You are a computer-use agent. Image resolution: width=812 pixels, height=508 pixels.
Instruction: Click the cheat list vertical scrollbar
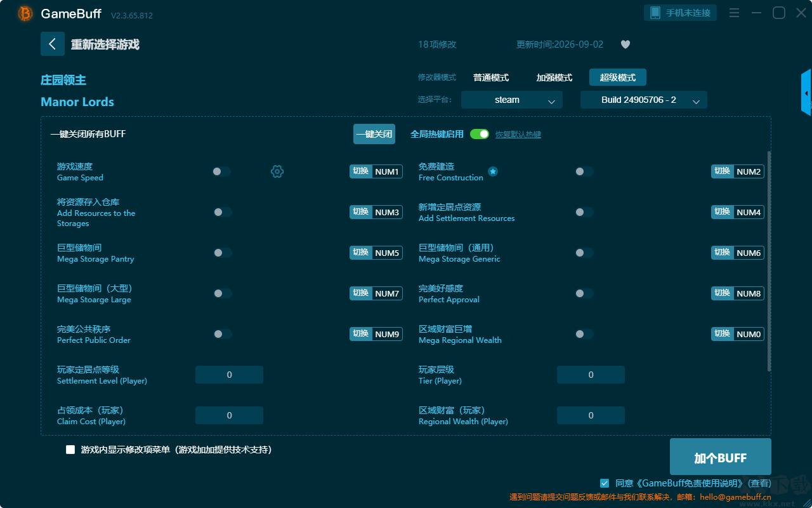coord(769,260)
